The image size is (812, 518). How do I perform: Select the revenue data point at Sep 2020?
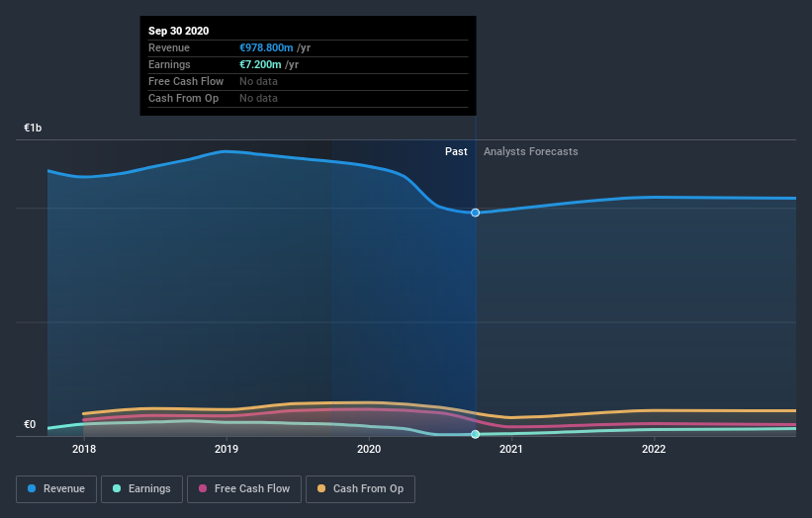(x=475, y=213)
